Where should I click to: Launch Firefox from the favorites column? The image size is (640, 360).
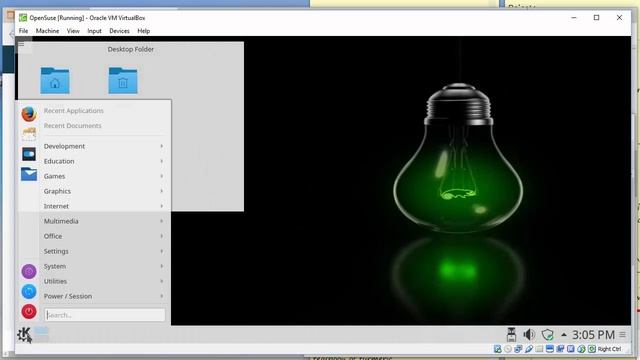(x=29, y=114)
